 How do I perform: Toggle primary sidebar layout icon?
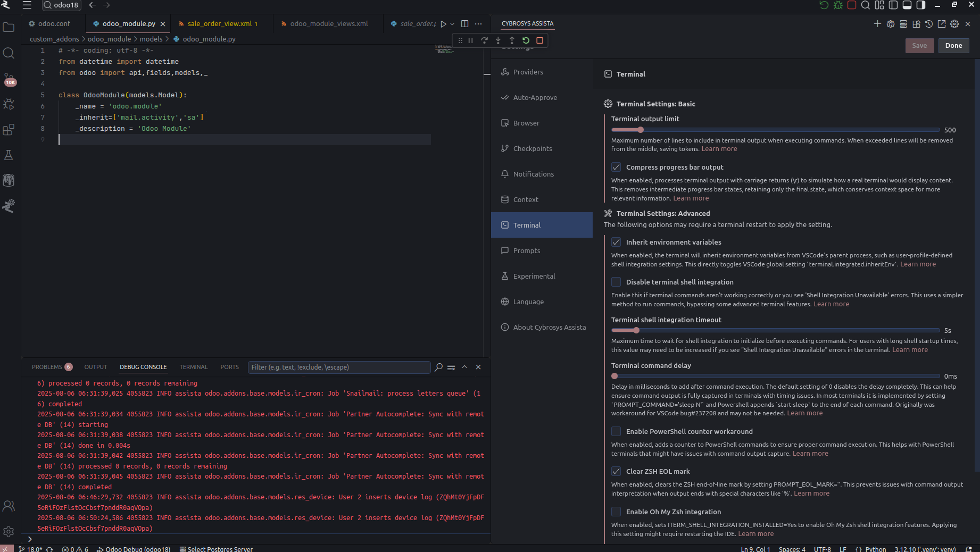893,5
